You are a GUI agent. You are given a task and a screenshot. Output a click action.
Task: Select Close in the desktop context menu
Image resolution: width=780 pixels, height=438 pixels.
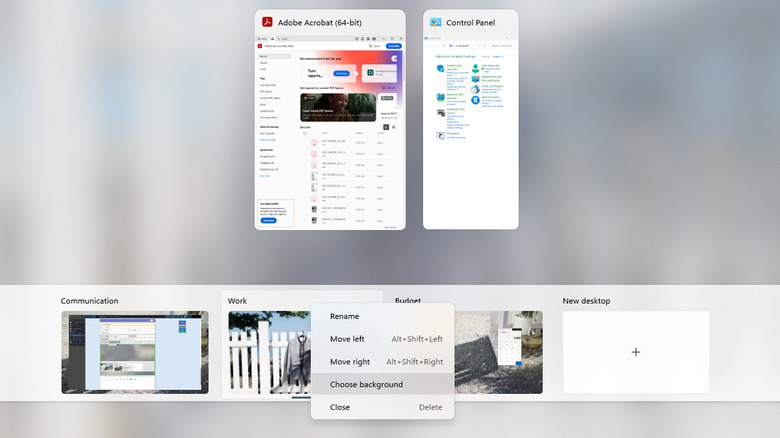(382, 407)
